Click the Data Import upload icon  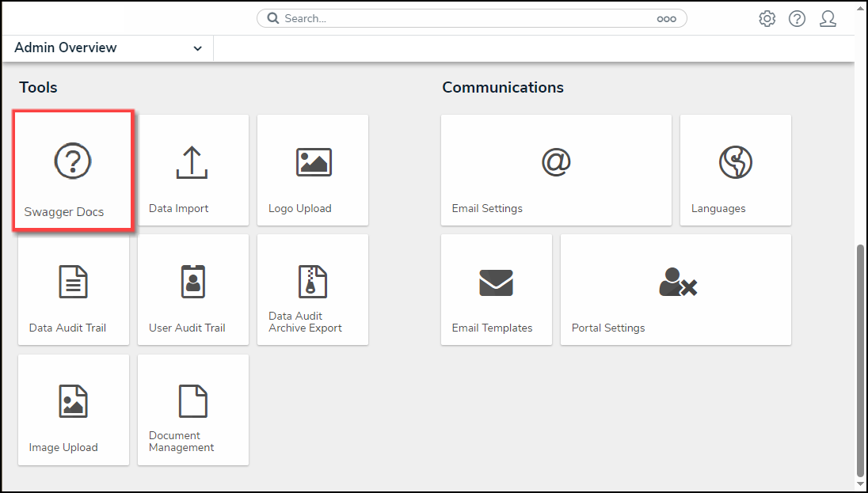tap(192, 162)
